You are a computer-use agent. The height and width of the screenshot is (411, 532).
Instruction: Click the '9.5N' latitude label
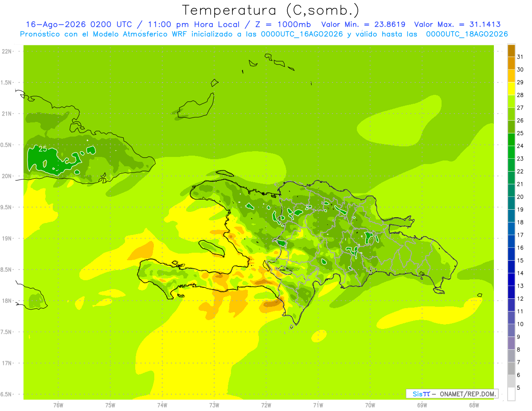tap(6, 207)
